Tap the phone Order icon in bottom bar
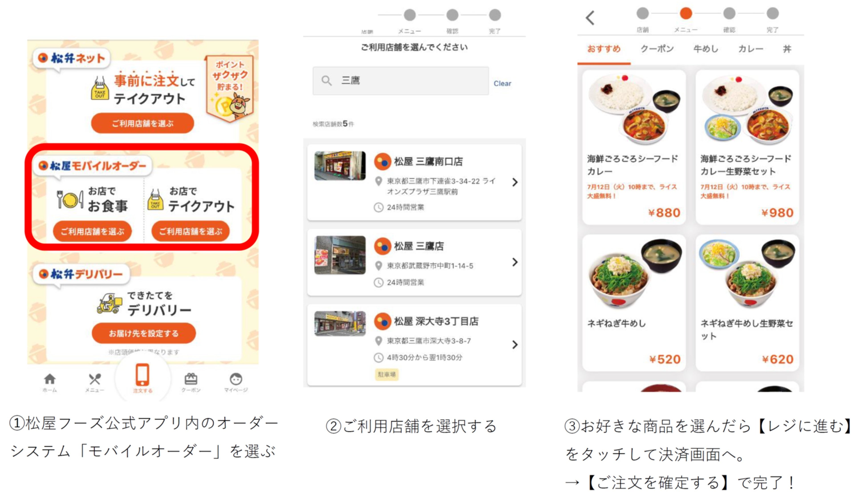The height and width of the screenshot is (503, 868). (142, 375)
